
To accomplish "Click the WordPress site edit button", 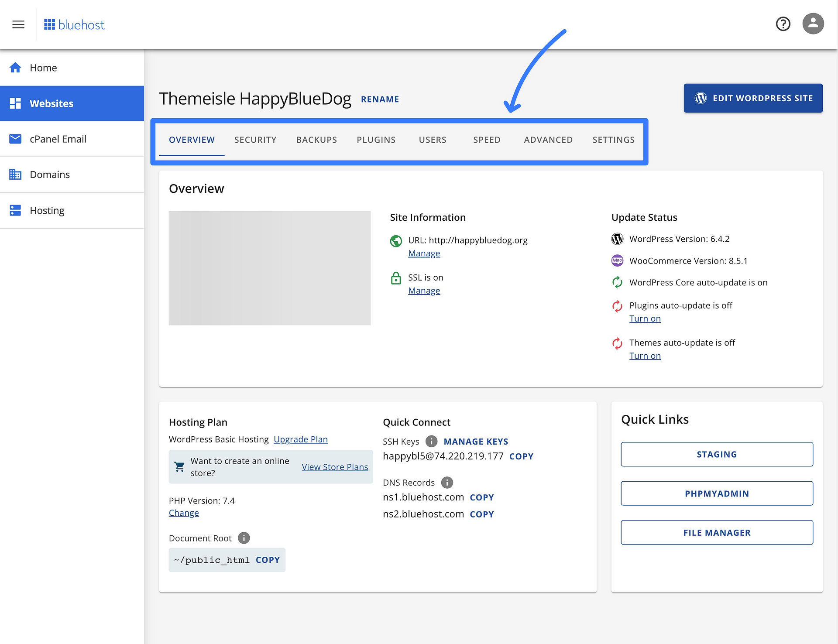I will tap(753, 97).
